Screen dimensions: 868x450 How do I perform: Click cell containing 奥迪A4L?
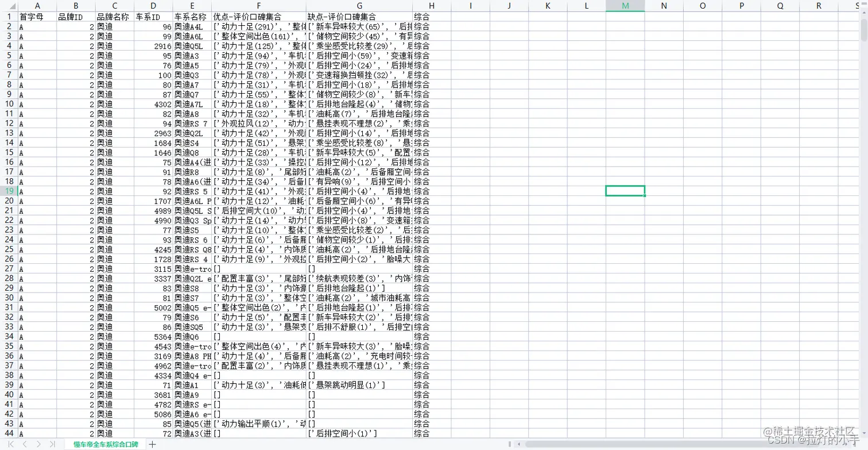click(191, 26)
